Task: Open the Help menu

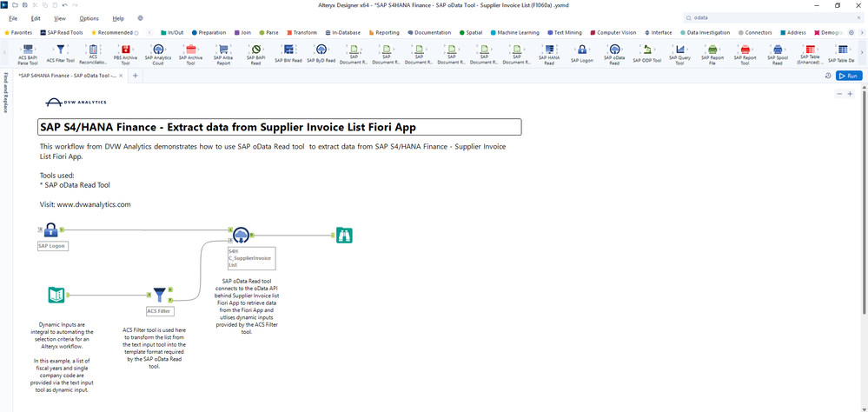Action: (x=118, y=18)
